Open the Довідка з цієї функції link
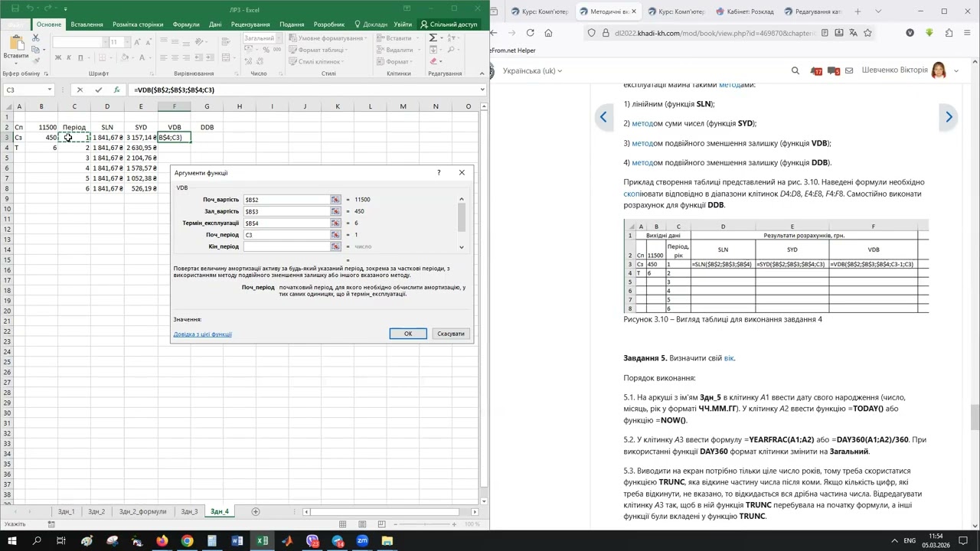Screen dimensions: 980x551 click(202, 334)
